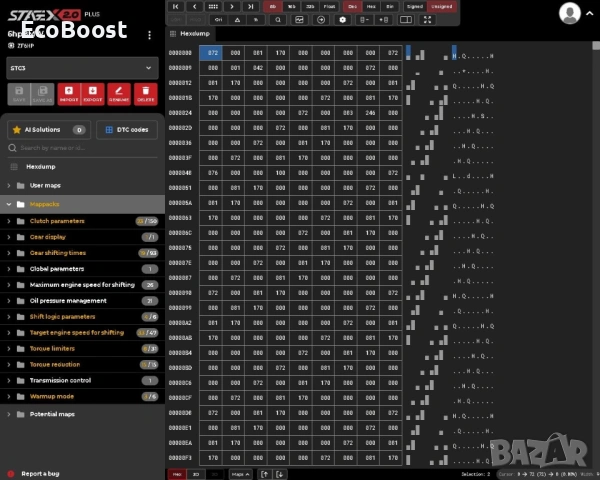Switch to the Hexdump tab
Screen dimensions: 600x480
point(190,34)
